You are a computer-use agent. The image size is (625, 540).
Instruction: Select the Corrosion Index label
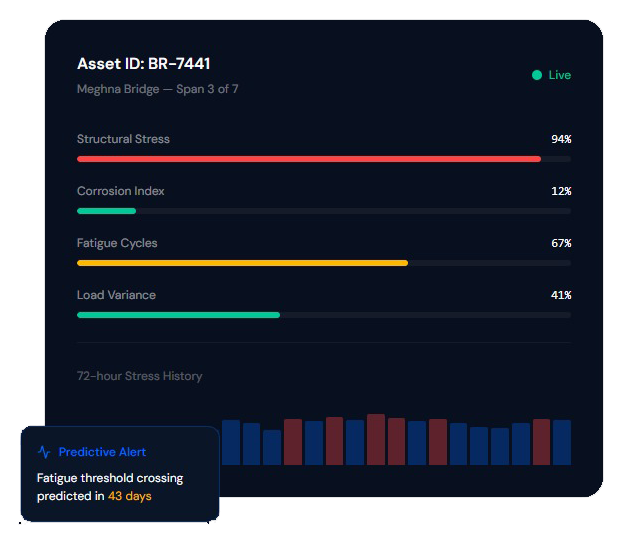point(121,191)
